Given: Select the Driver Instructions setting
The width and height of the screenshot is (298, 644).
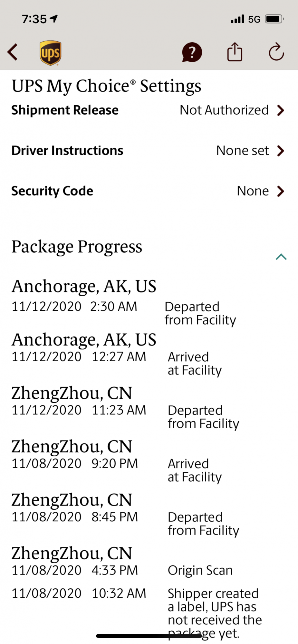Looking at the screenshot, I should click(x=67, y=151).
